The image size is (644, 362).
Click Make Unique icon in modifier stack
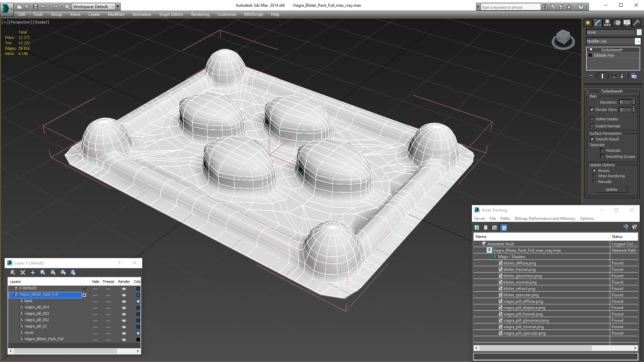(x=614, y=76)
